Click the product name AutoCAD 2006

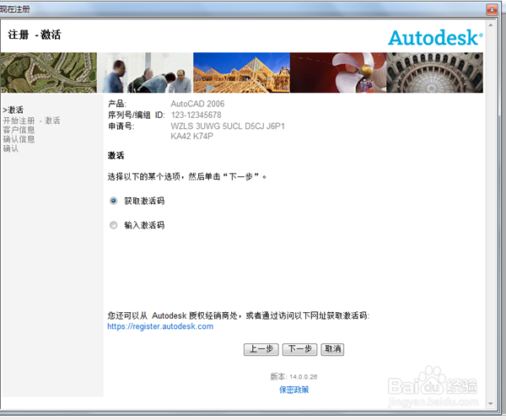(197, 104)
